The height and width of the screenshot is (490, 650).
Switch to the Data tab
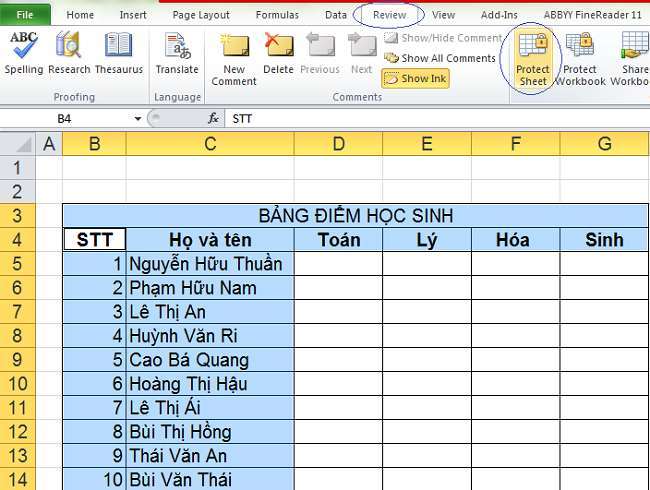(336, 15)
